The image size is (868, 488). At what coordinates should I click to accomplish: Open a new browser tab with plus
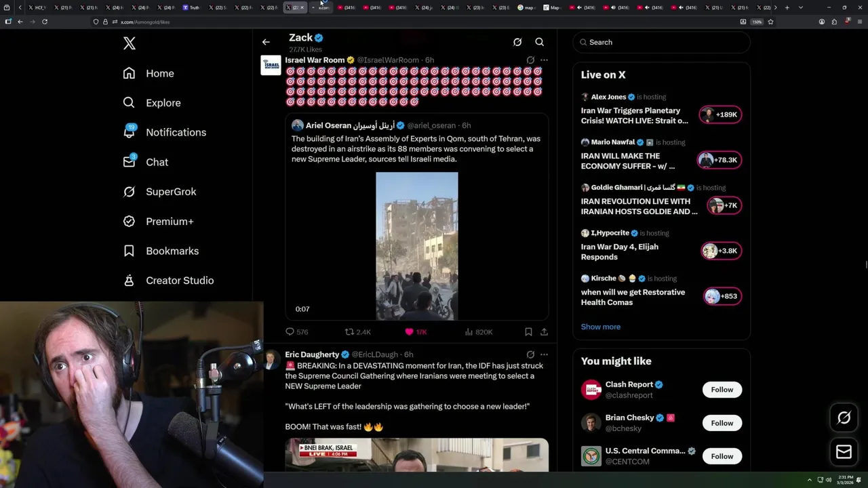(787, 7)
